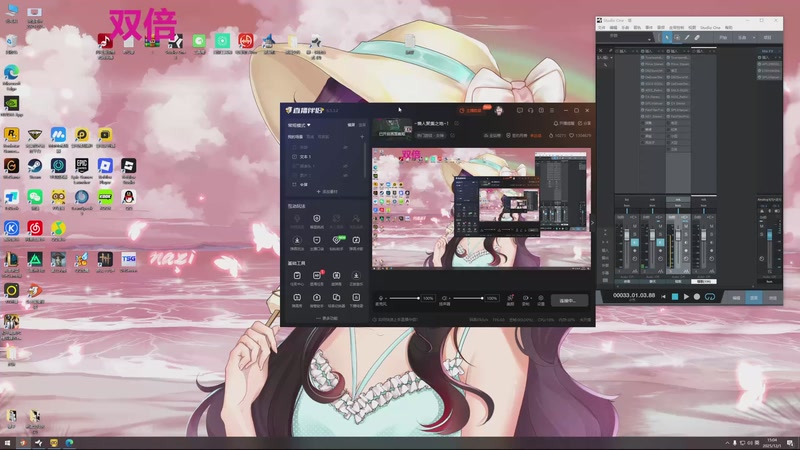Open the tool icon with the green NEW badge
This screenshot has height=450, width=800.
pos(337,240)
